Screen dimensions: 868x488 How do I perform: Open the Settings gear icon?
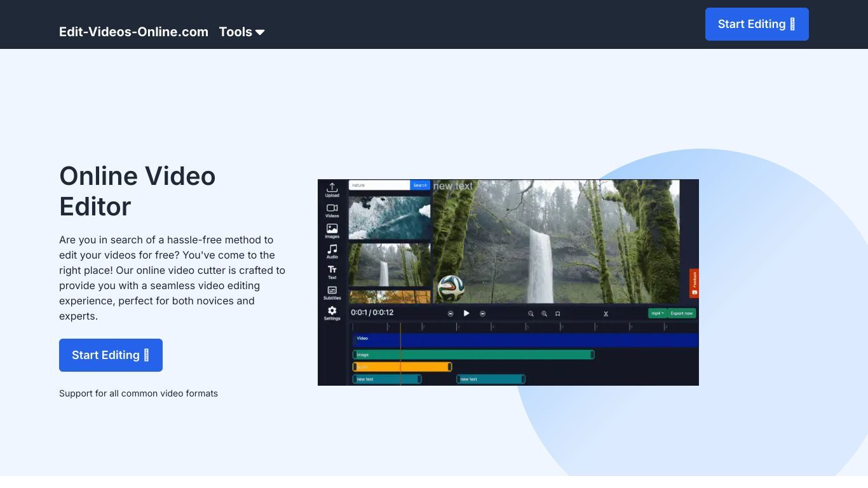coord(332,313)
